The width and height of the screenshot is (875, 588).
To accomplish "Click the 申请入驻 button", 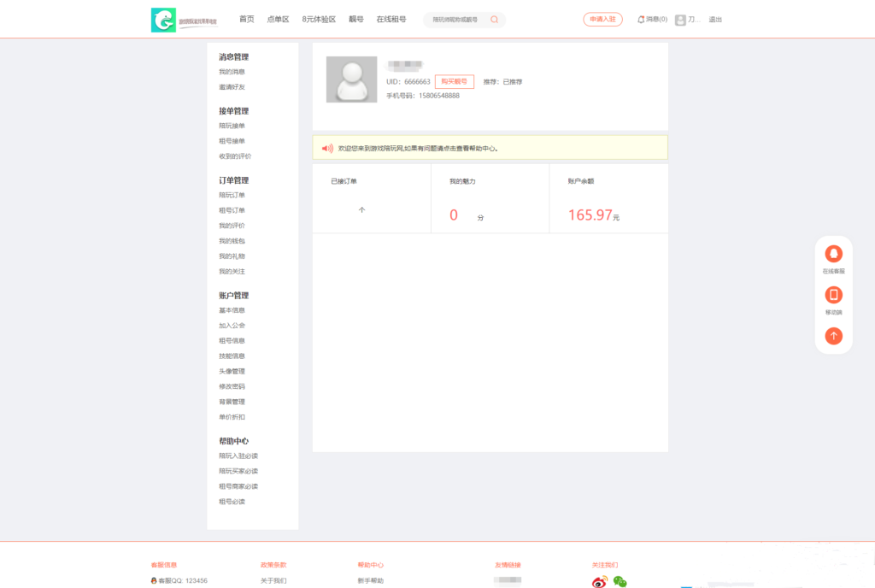I will point(602,20).
